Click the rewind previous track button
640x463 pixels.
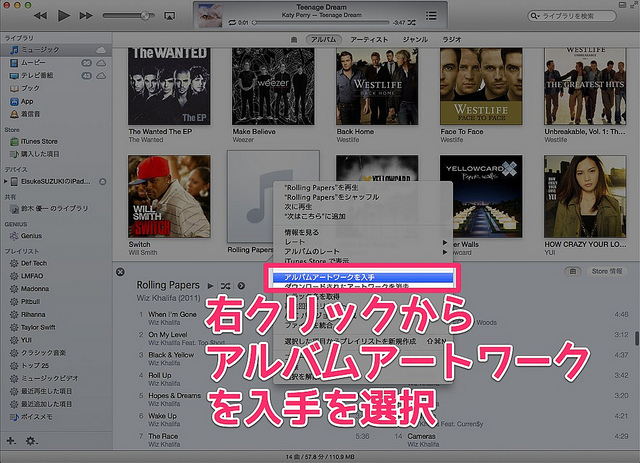tap(40, 16)
